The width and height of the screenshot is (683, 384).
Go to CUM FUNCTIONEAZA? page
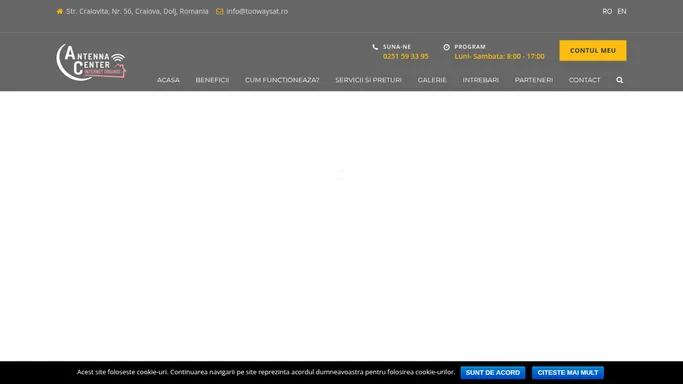(282, 80)
